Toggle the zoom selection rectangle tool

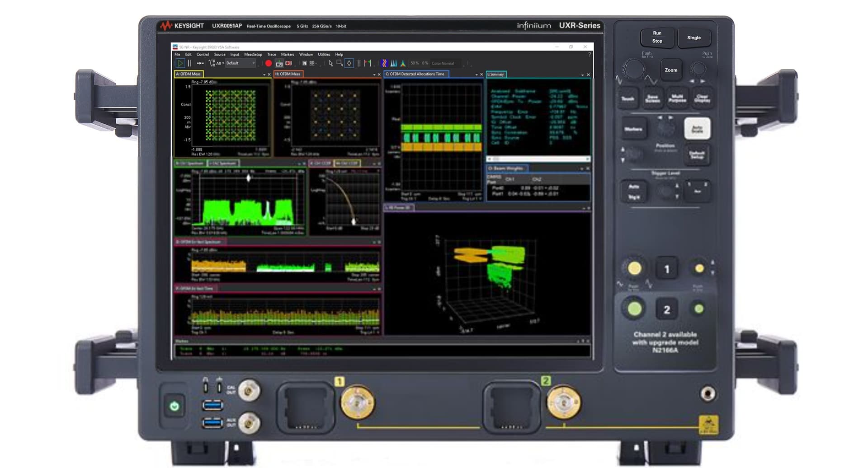point(339,63)
